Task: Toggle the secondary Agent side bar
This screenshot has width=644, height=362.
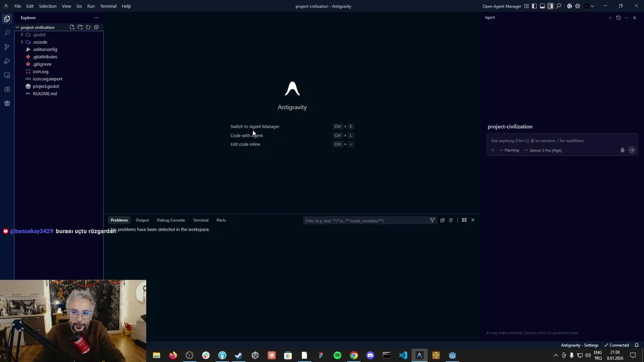Action: (550, 6)
